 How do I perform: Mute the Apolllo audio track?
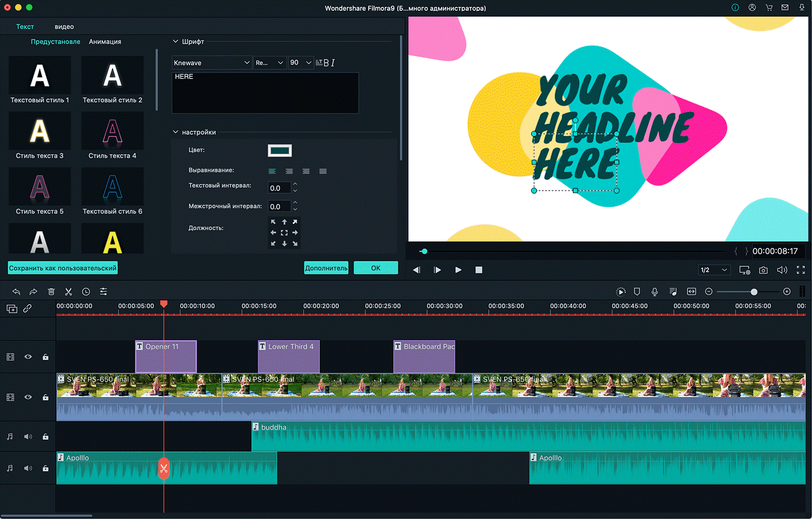tap(28, 468)
